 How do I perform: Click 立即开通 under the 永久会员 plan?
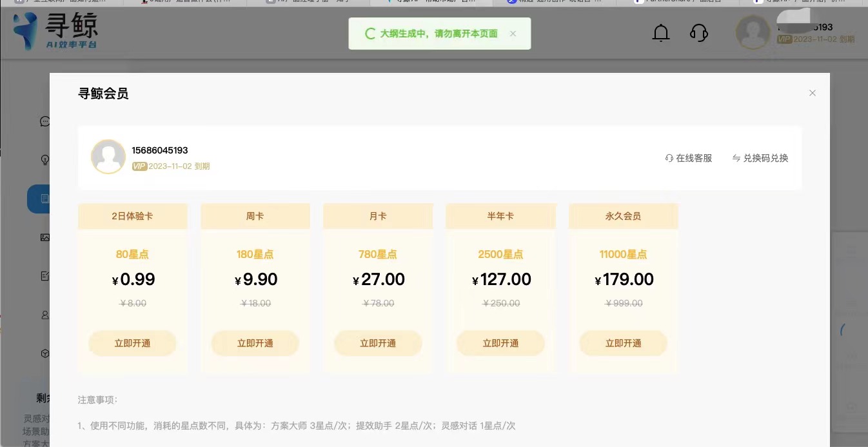point(623,343)
